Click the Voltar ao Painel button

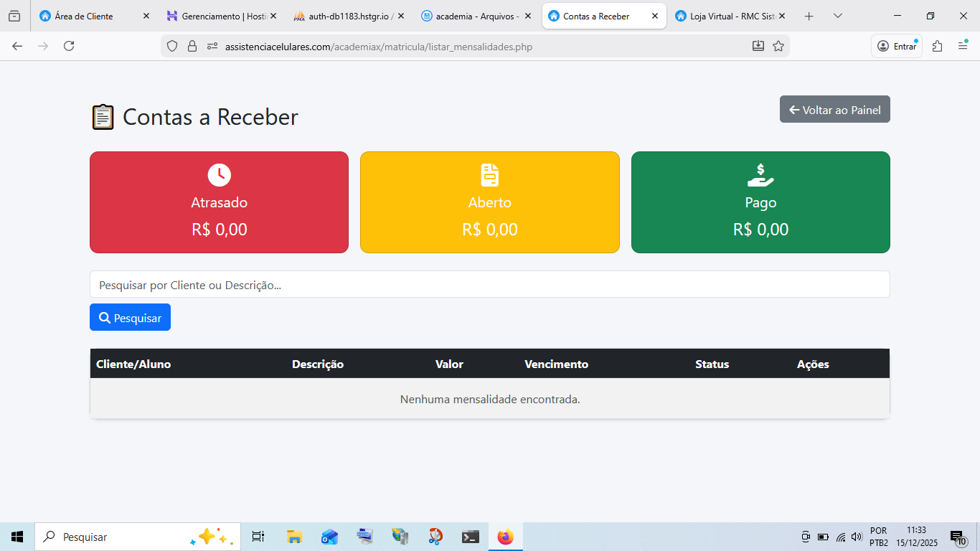(x=834, y=109)
